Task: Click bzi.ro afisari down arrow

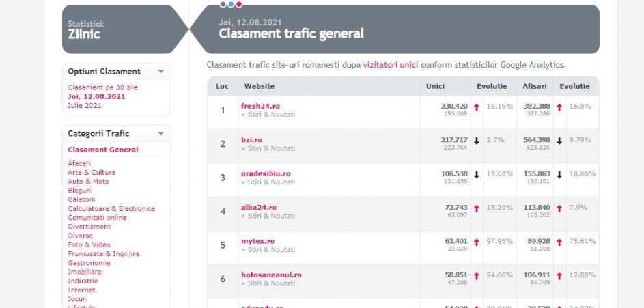Action: tap(559, 141)
